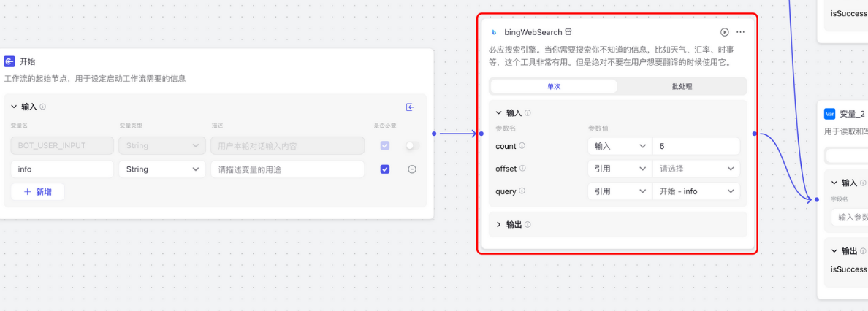Click Start node output connection port
The height and width of the screenshot is (311, 868).
434,134
